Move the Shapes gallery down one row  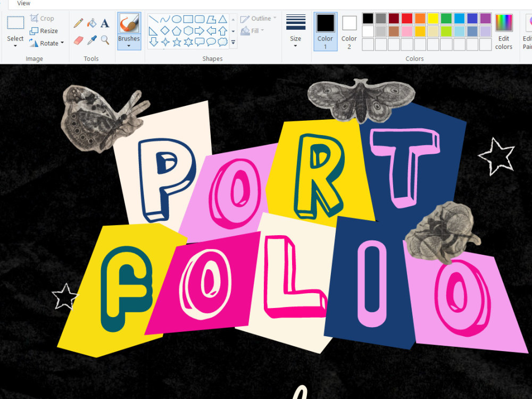coord(233,31)
